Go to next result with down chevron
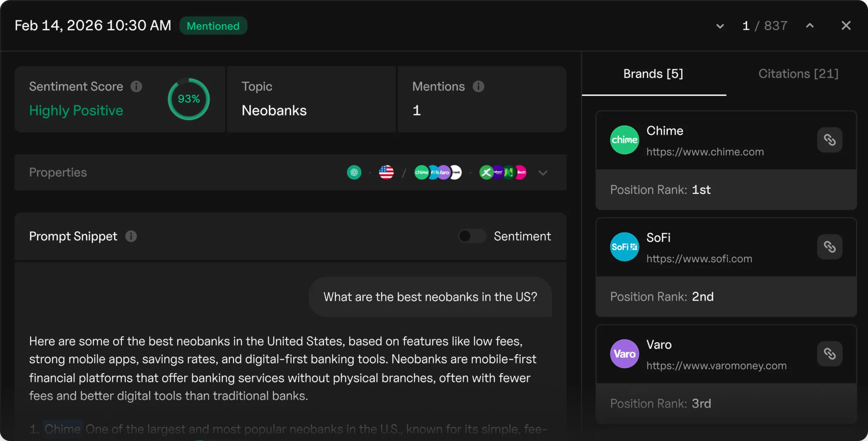The height and width of the screenshot is (441, 868). [x=720, y=26]
